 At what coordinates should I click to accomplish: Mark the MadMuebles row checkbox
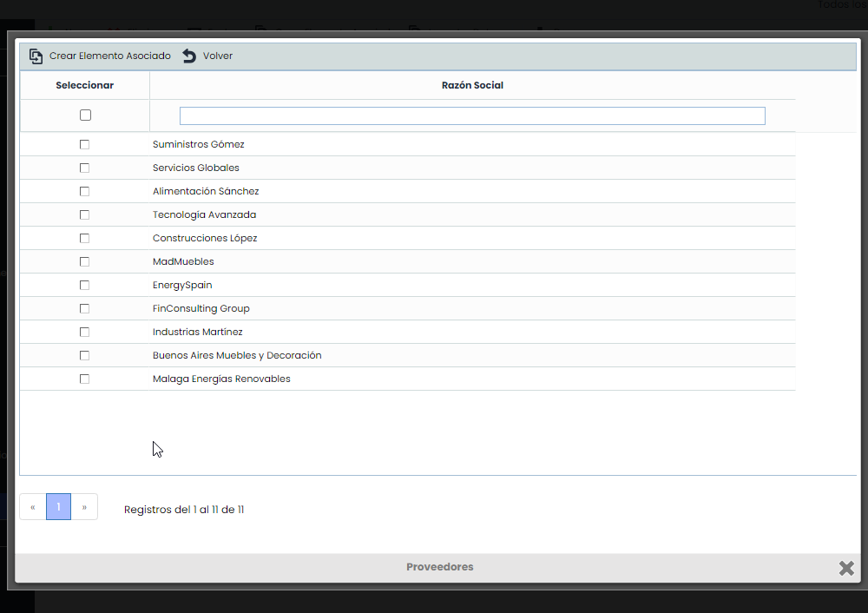(x=84, y=261)
